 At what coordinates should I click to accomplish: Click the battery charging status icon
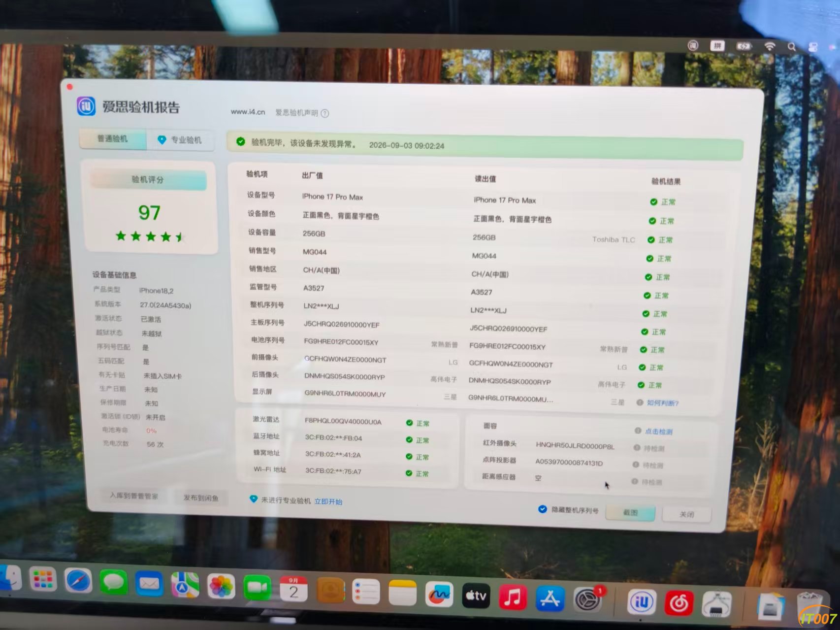[x=743, y=46]
